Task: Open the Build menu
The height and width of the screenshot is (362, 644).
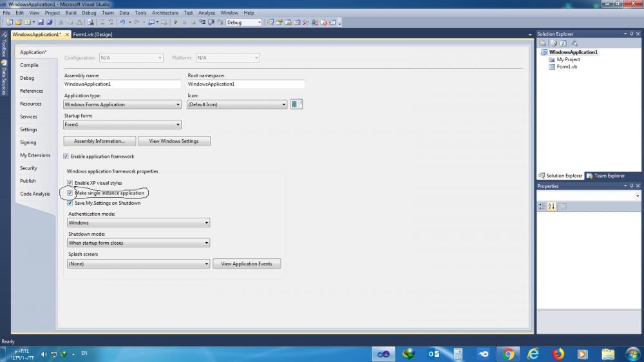Action: pyautogui.click(x=71, y=13)
